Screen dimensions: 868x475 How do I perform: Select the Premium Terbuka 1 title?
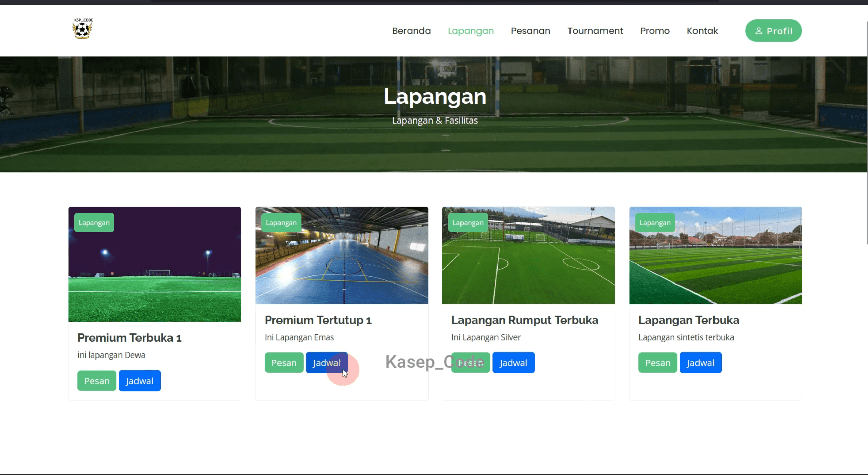point(129,337)
